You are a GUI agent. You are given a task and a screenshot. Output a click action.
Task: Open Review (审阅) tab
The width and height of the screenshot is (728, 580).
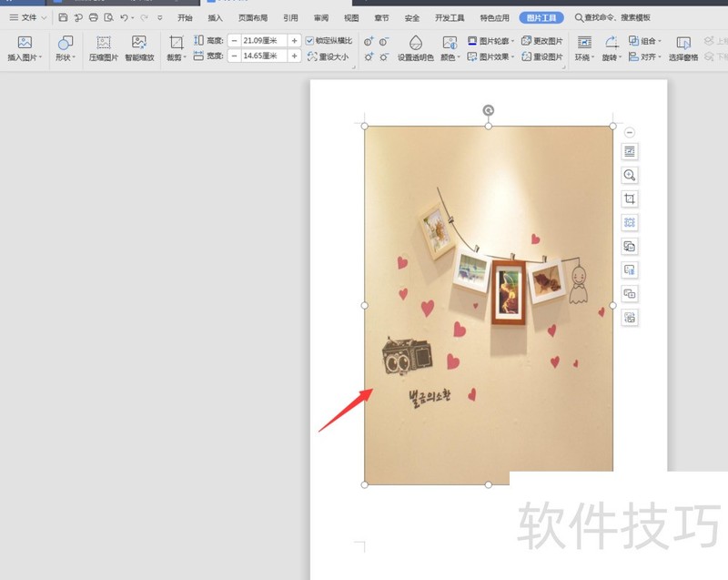321,17
